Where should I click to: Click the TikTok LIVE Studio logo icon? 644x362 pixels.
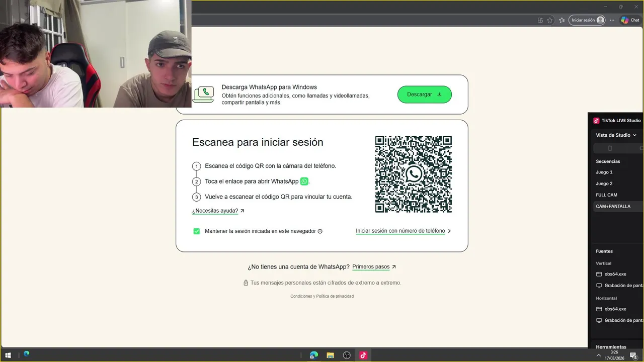pyautogui.click(x=596, y=121)
